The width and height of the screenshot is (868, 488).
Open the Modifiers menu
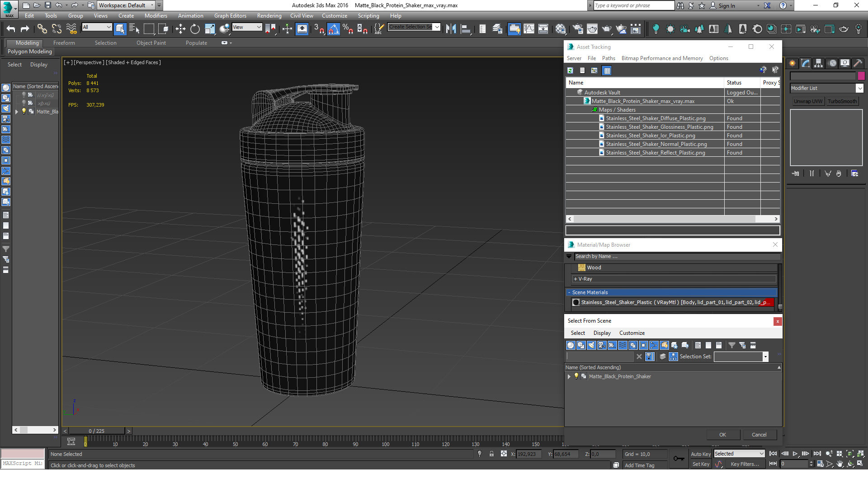(x=156, y=16)
